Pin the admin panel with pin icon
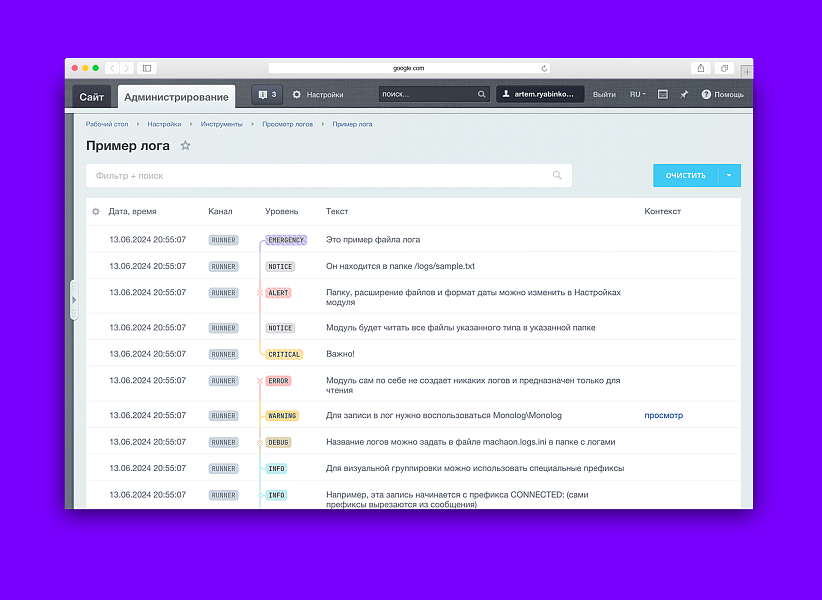The height and width of the screenshot is (600, 822). 684,94
